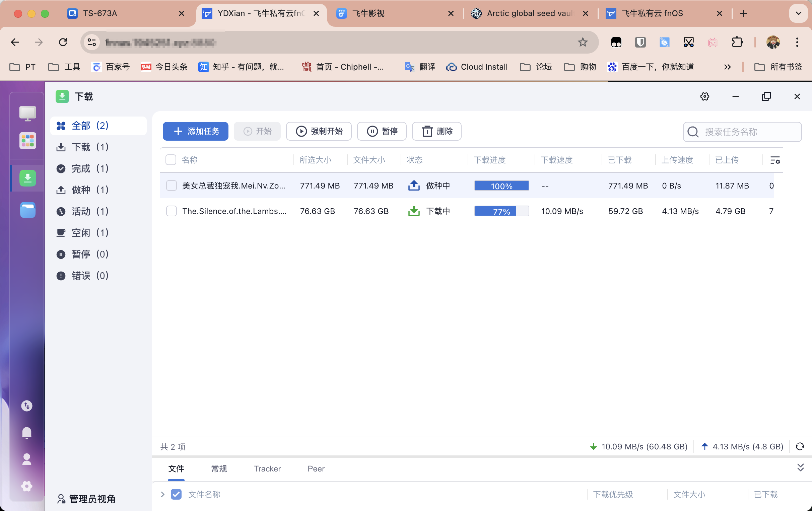
Task: Click the 添加任务 button
Action: click(196, 131)
